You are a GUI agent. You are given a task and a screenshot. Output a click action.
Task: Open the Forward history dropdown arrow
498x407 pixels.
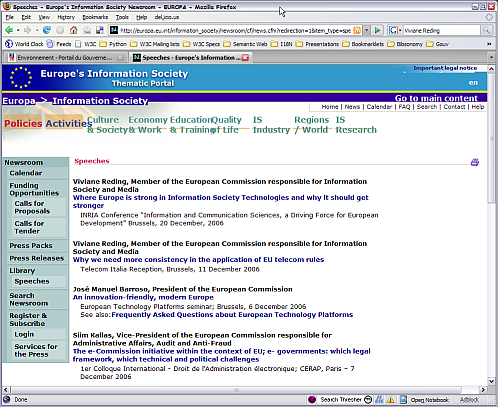[37, 30]
